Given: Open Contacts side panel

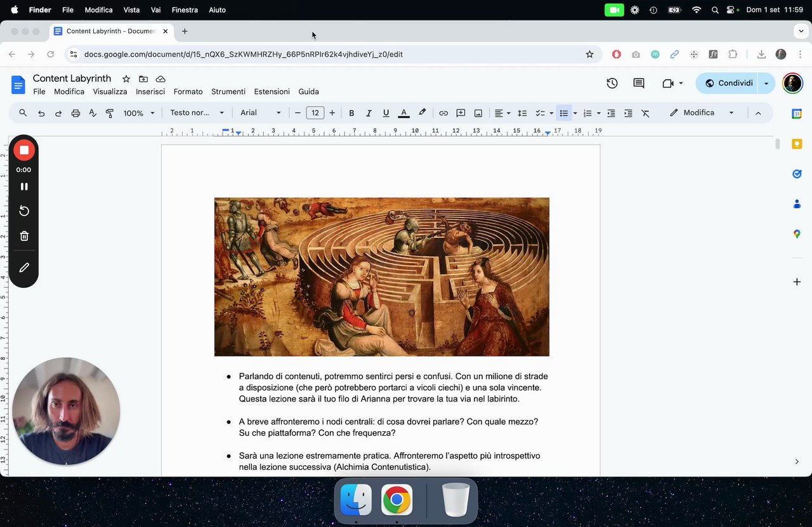Looking at the screenshot, I should 797,204.
